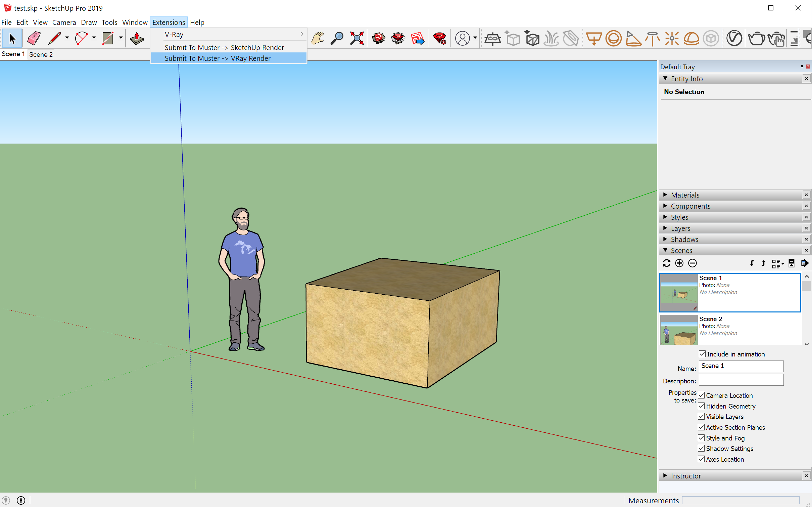Screen dimensions: 812x507
Task: Select the Eraser tool
Action: [34, 38]
